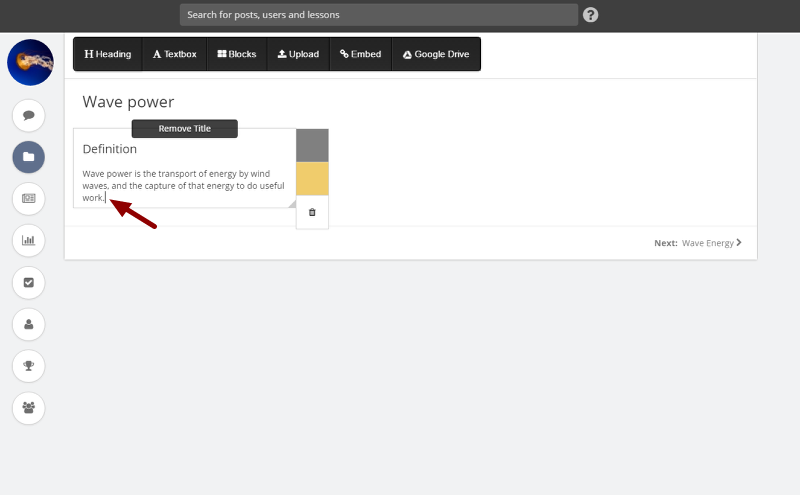The image size is (800, 495).
Task: Choose the yellow block color swatch
Action: click(312, 179)
